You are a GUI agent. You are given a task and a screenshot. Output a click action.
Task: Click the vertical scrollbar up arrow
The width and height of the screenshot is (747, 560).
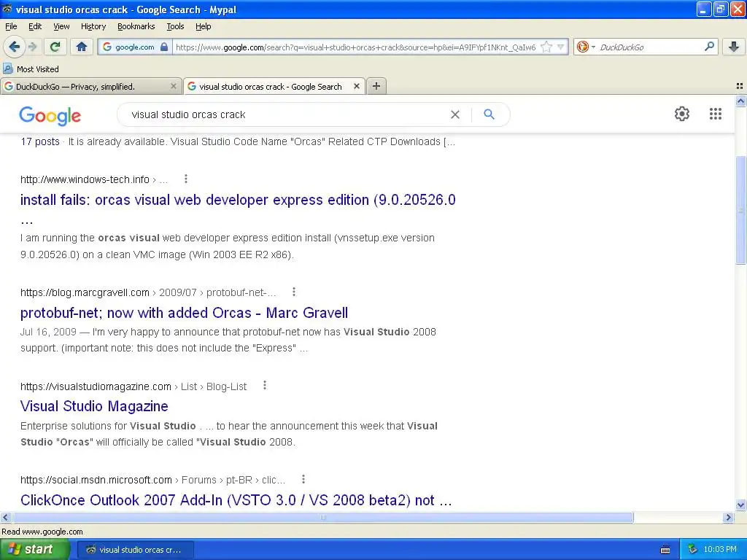pos(740,101)
